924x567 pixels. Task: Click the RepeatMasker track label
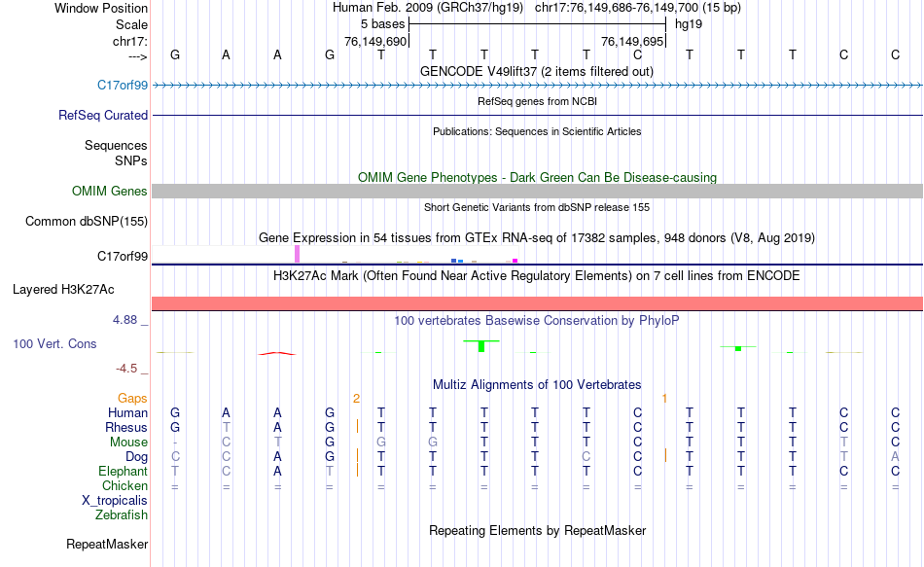click(x=107, y=544)
